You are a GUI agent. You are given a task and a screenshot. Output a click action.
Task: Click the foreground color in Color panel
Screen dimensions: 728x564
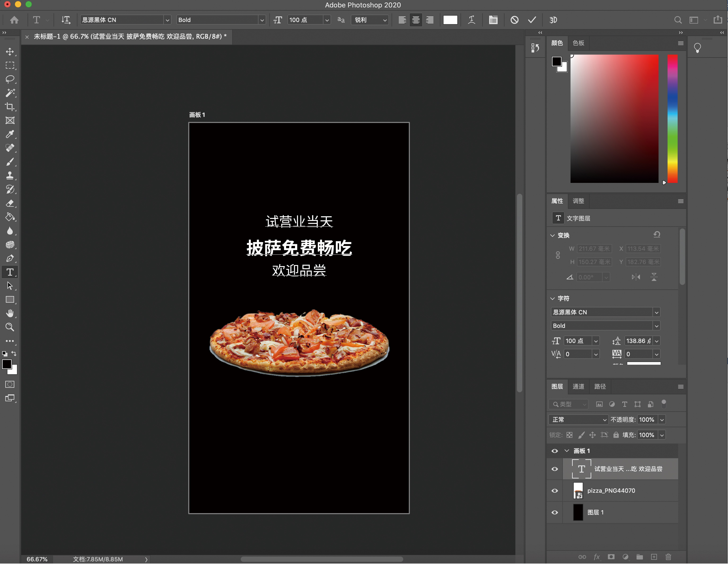[556, 61]
